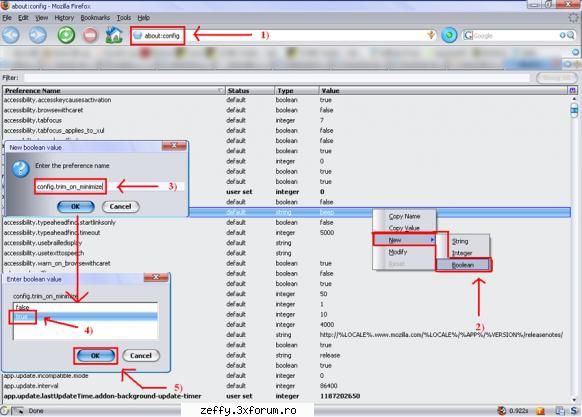Click OK in Enter boolean value dialog
Image resolution: width=582 pixels, height=417 pixels.
[x=95, y=355]
